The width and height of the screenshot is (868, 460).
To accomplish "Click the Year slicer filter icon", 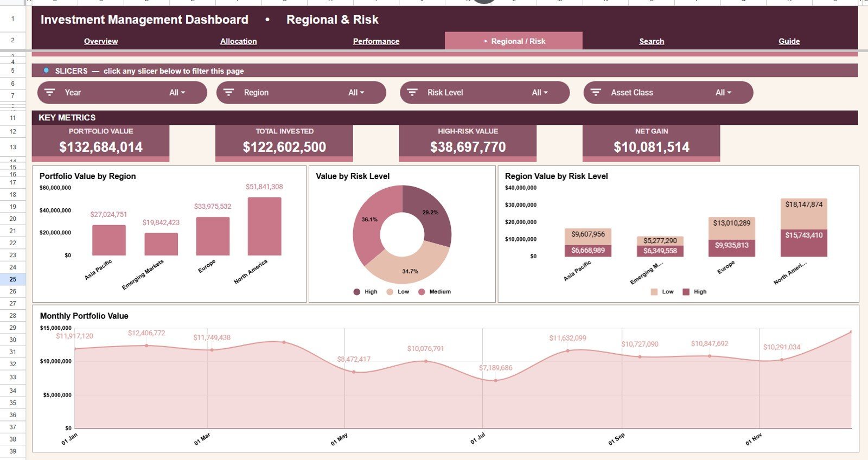I will 50,93.
